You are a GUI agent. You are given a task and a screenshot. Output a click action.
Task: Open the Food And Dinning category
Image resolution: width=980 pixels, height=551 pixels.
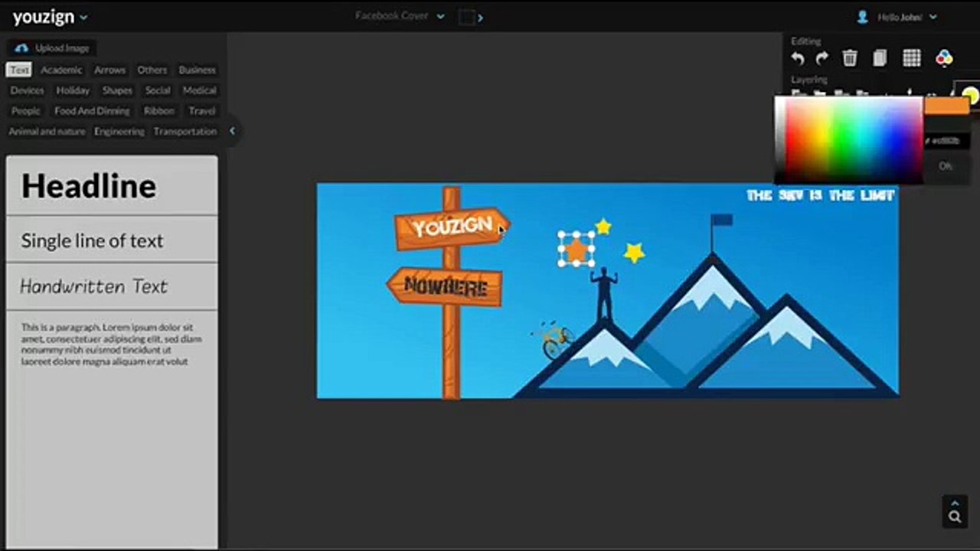coord(92,111)
